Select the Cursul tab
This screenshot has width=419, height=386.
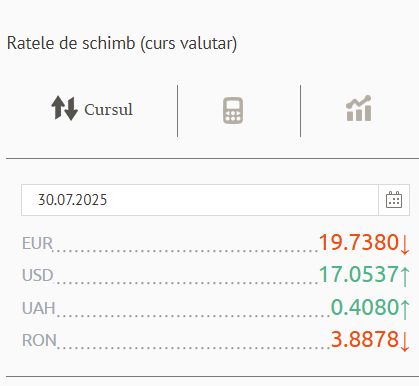point(92,109)
